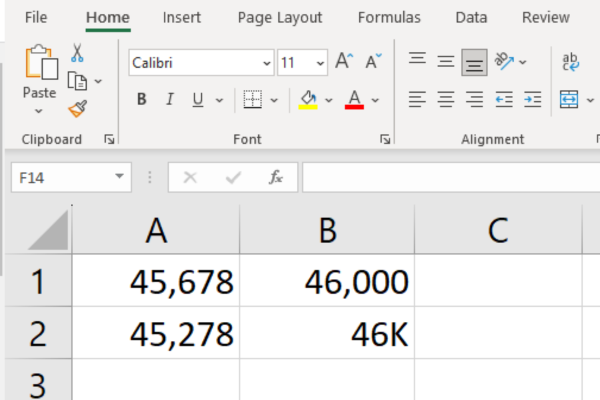Launch Clipboard pane dialog launcher

pos(109,140)
